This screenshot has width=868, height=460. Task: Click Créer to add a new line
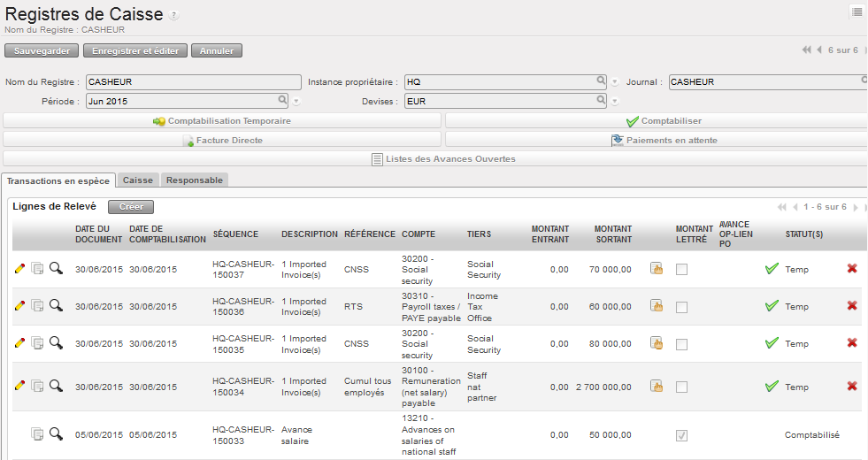131,206
